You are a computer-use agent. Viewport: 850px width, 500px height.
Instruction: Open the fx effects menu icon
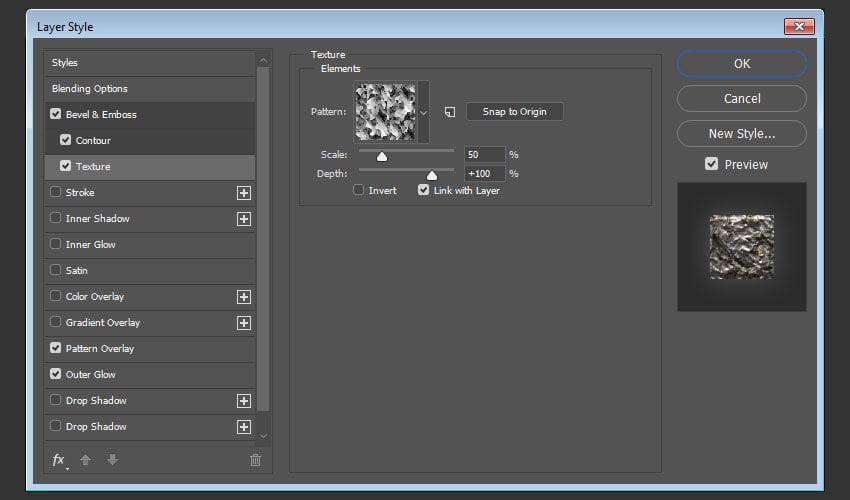pyautogui.click(x=59, y=460)
